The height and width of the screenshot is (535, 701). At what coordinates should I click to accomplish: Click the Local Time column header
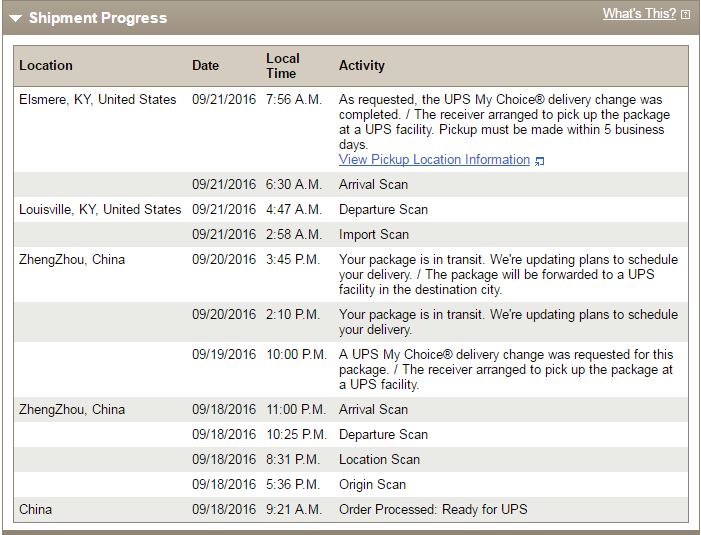[283, 66]
